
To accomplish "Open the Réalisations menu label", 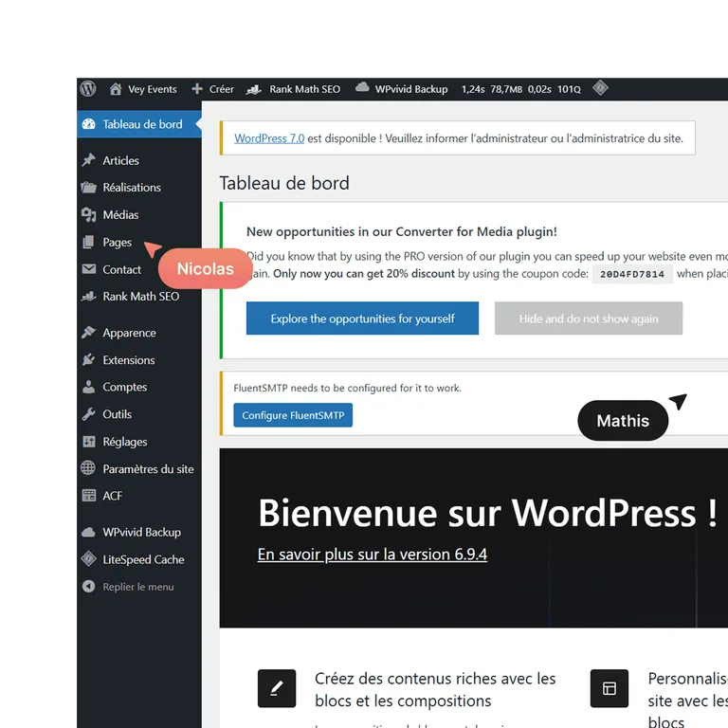I will [x=132, y=188].
